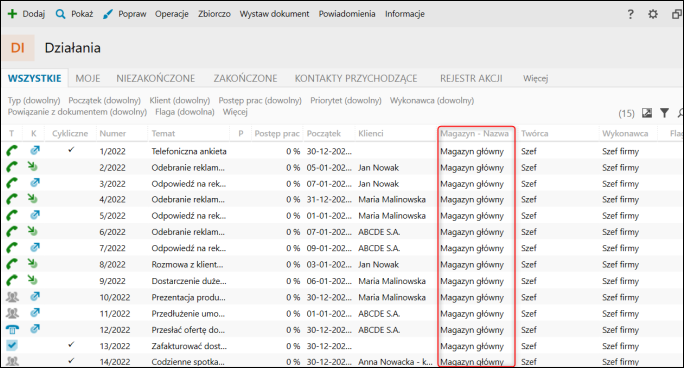Screen dimensions: 684x368
Task: Open the Flaga (dowolna) filter
Action: 185,112
